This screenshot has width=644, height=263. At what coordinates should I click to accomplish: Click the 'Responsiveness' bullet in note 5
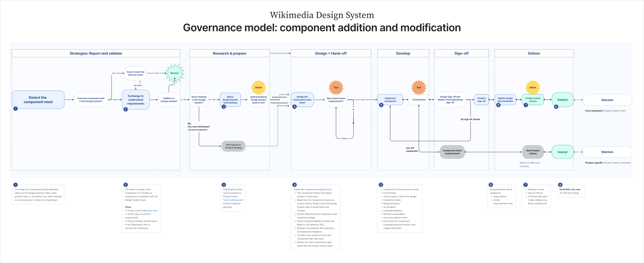point(392,203)
